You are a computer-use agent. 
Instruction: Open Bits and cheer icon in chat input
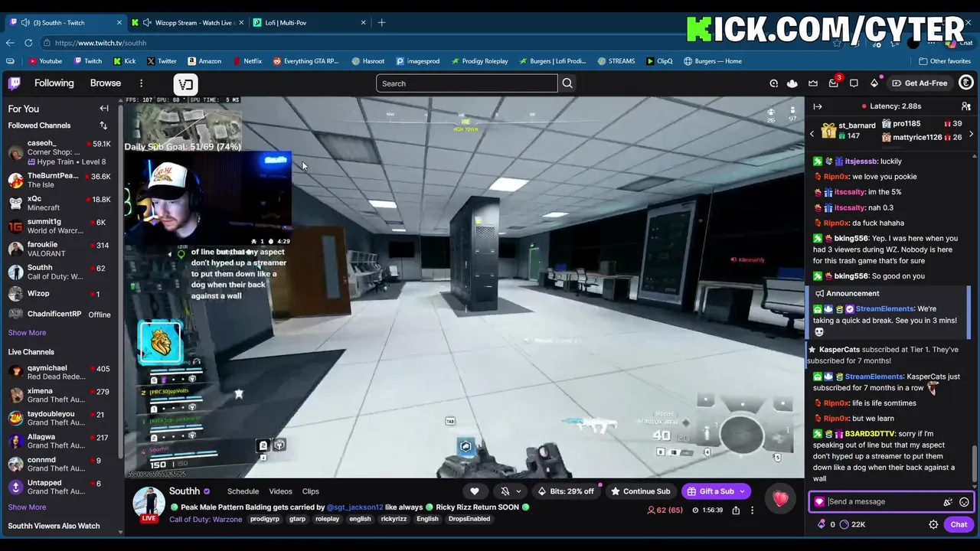pyautogui.click(x=948, y=502)
